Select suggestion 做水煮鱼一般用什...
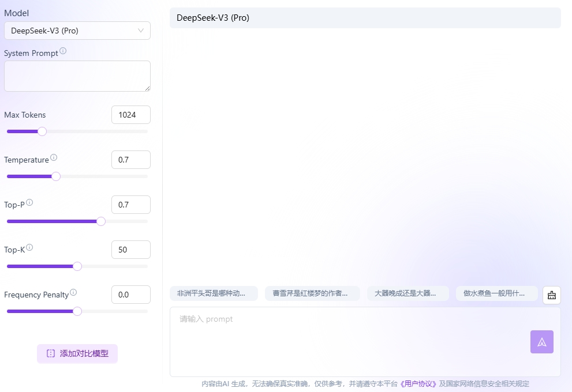This screenshot has width=572, height=392. coord(496,293)
